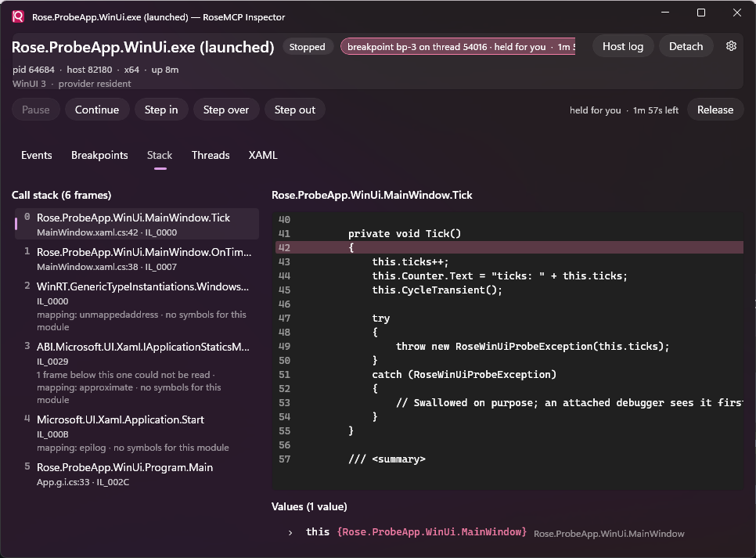The image size is (756, 558).
Task: Click the 'host 82180' text
Action: 89,70
